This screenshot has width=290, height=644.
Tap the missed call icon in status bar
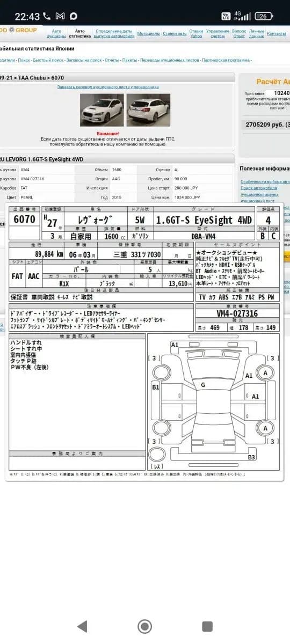[47, 16]
